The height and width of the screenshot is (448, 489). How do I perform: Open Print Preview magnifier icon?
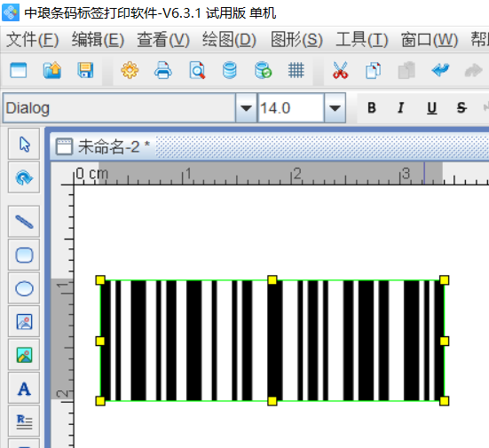[x=197, y=70]
